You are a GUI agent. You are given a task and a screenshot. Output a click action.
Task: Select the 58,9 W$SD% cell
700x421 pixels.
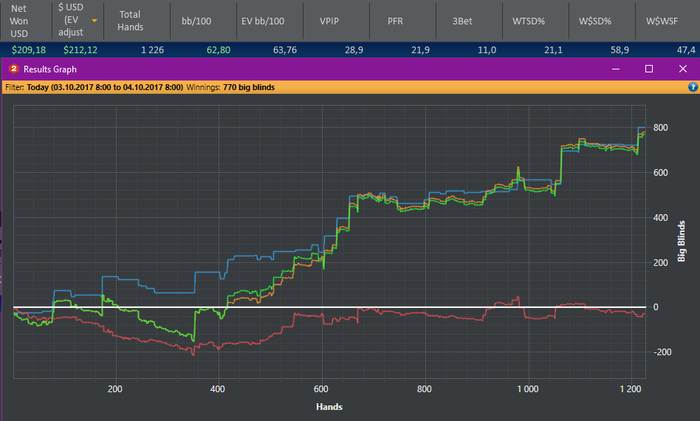click(x=620, y=50)
